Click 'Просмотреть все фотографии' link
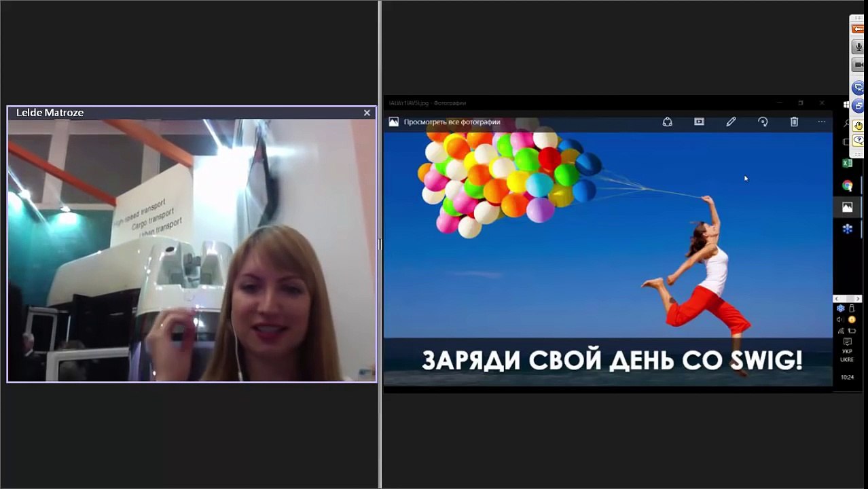868x489 pixels. pos(452,122)
